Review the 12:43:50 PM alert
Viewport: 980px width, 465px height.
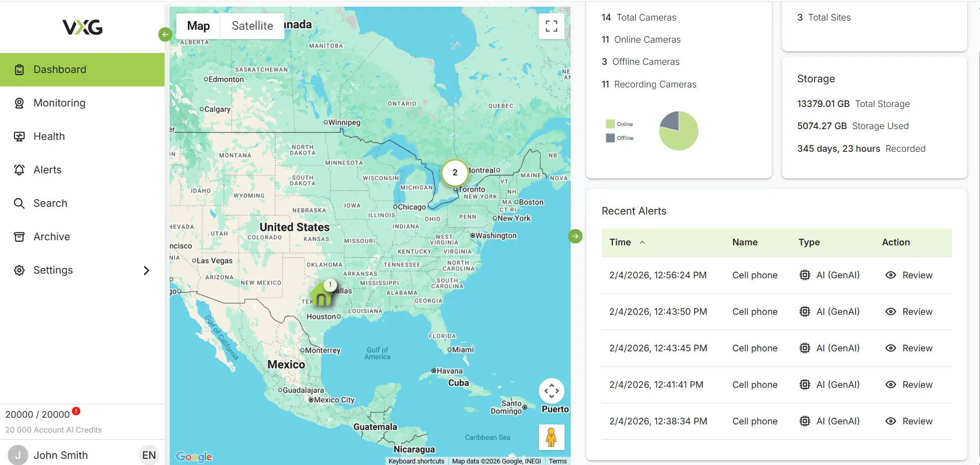coord(909,312)
